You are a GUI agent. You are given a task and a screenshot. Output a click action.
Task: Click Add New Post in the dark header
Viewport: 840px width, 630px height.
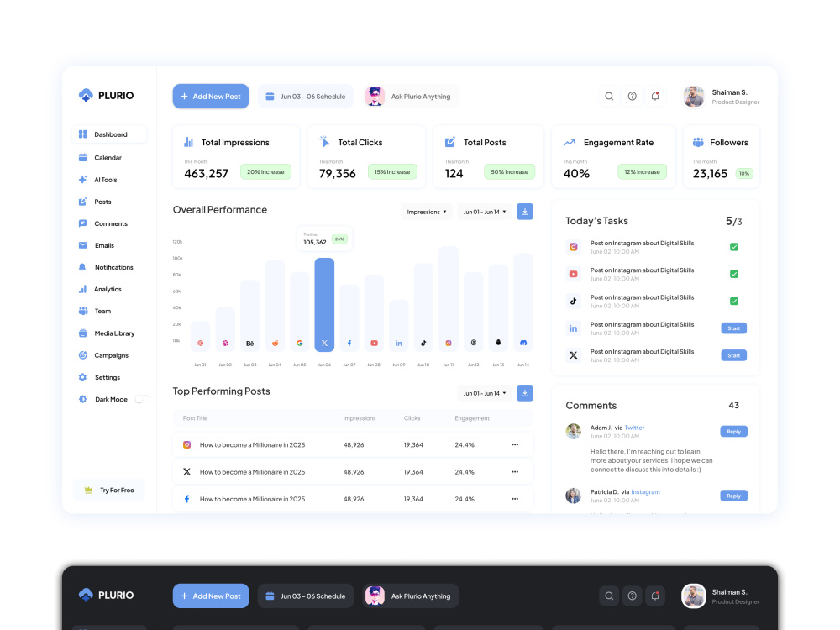[211, 596]
